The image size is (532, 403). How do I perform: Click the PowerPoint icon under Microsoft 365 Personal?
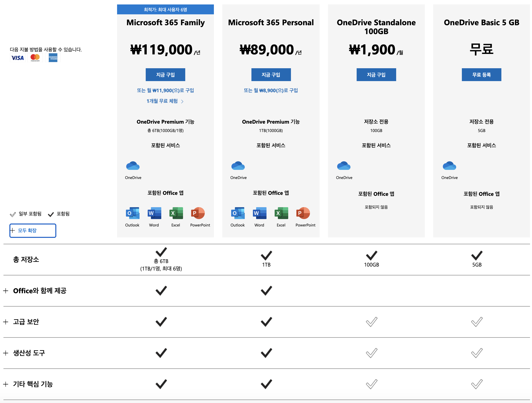tap(303, 213)
